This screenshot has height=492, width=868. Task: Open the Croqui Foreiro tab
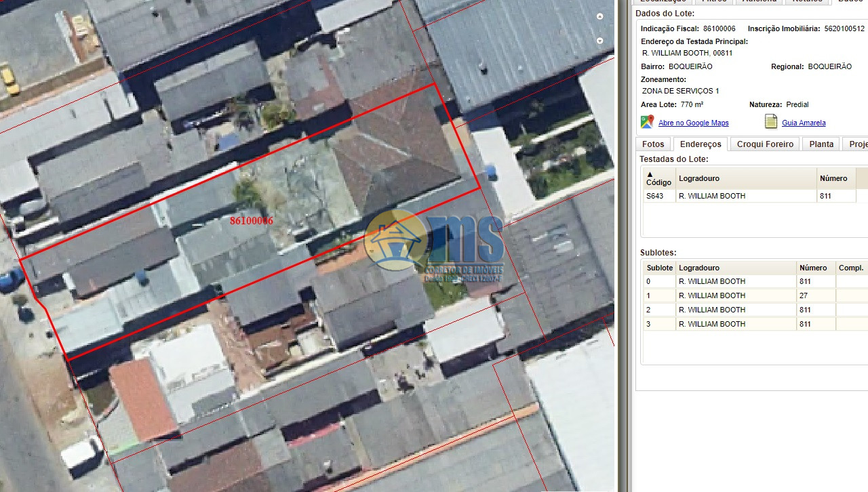pyautogui.click(x=765, y=144)
